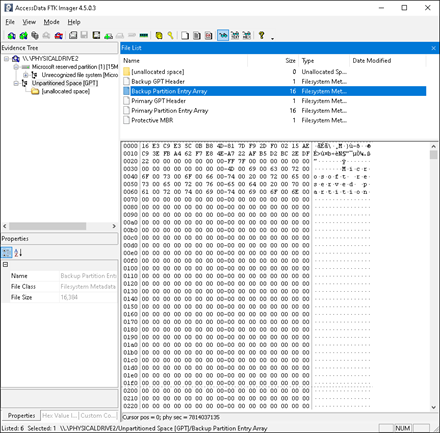Screen dimensions: 440x433
Task: Switch to the Hex Value Interpreter tab
Action: 60,416
